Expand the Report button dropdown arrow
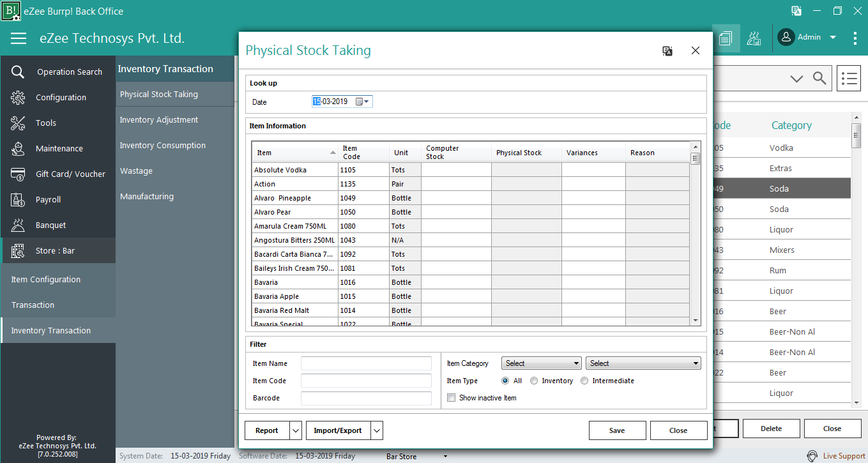868x463 pixels. point(296,430)
